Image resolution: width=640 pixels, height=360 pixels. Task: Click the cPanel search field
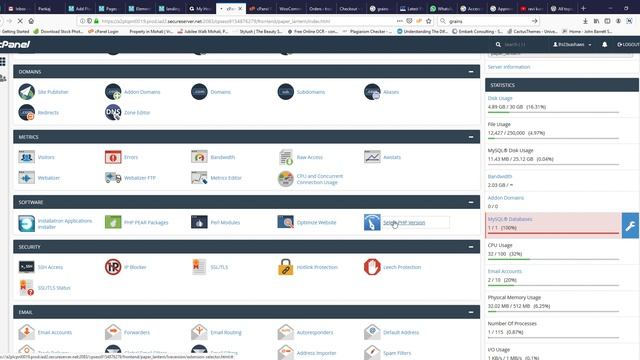coord(520,44)
